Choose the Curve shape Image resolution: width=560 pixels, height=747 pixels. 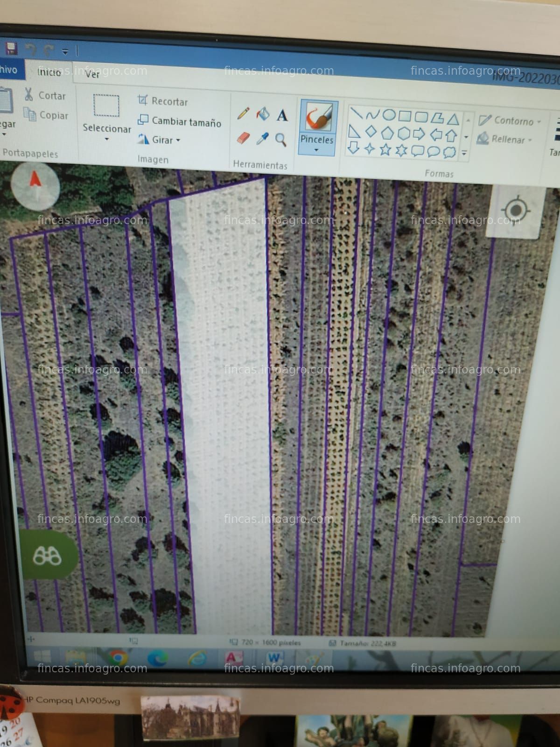pyautogui.click(x=372, y=114)
